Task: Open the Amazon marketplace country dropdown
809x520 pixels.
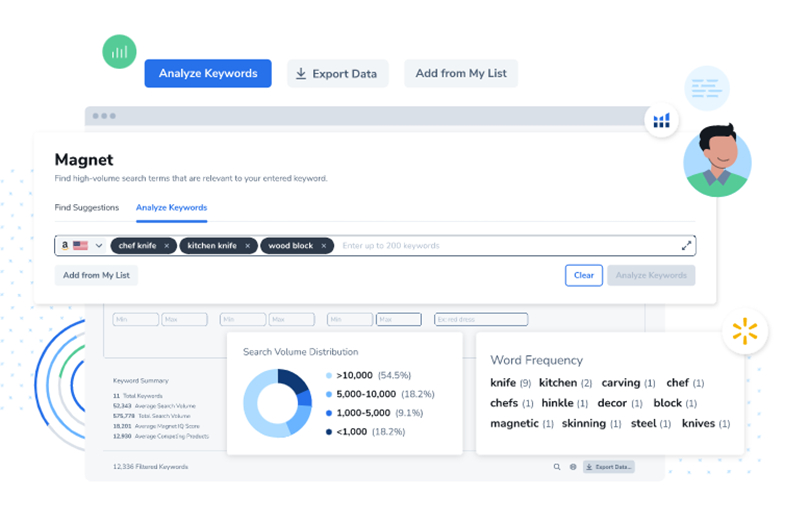Action: 99,246
